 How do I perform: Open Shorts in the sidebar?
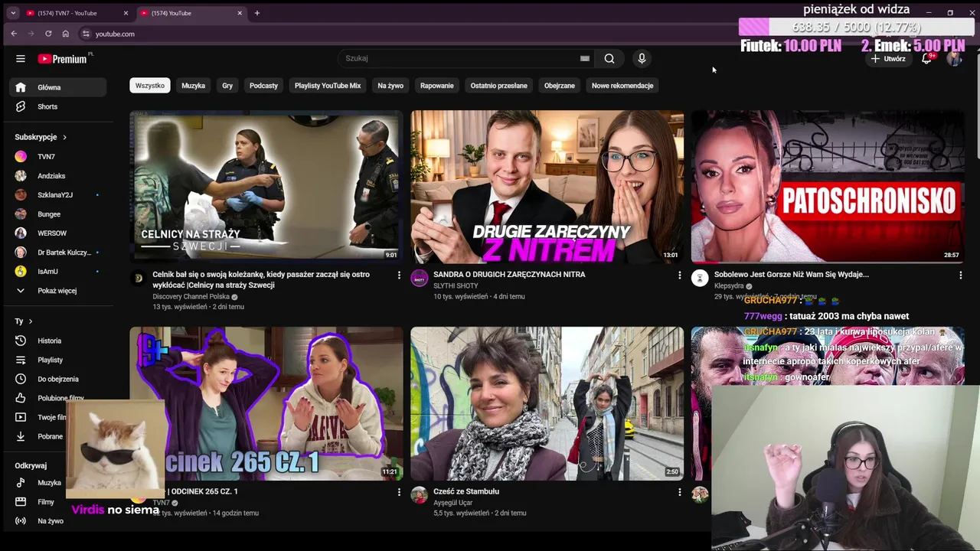57,106
